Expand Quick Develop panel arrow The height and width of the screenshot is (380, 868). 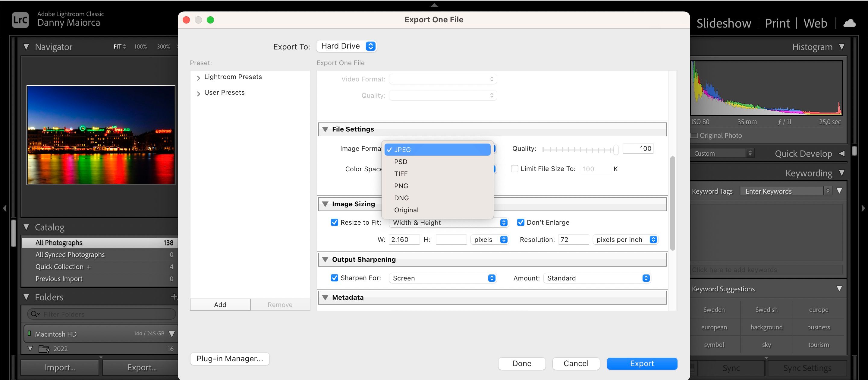[841, 154]
